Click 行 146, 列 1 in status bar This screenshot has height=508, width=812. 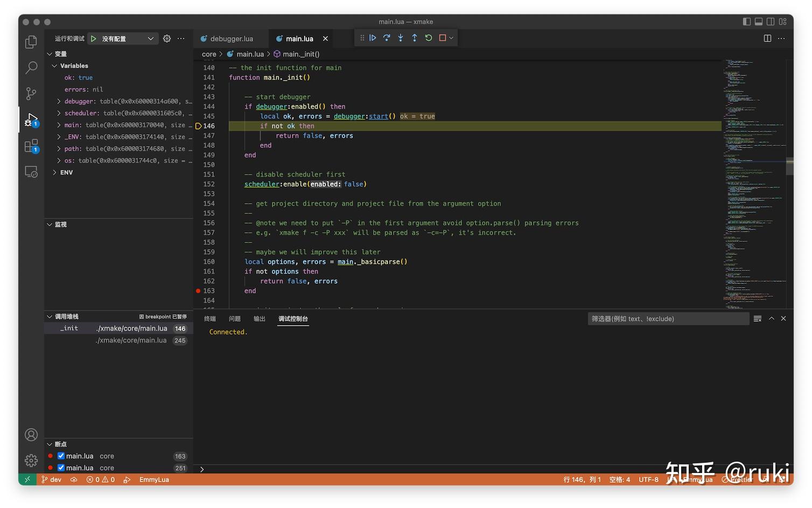pos(582,479)
